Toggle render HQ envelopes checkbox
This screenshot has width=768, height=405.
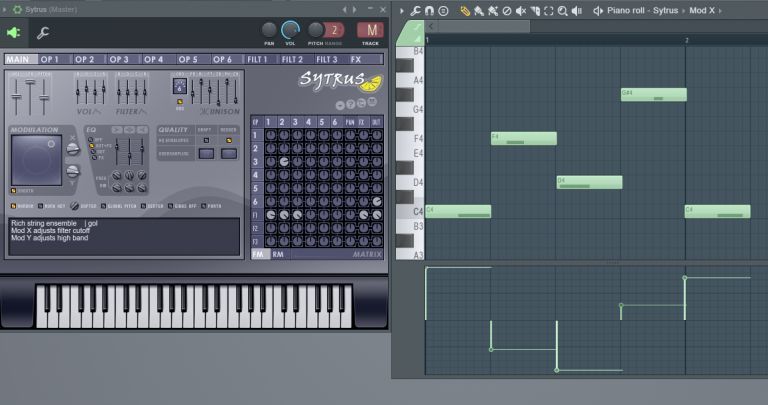[x=229, y=141]
